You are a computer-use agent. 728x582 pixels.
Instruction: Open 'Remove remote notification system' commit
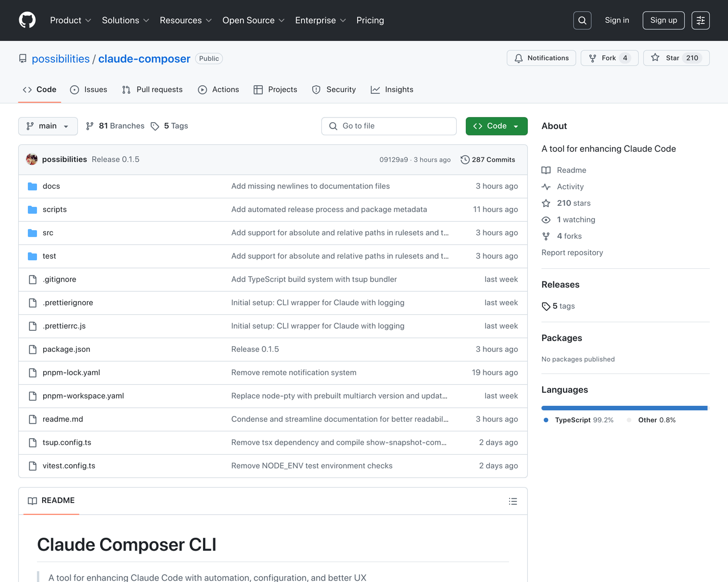(x=293, y=373)
